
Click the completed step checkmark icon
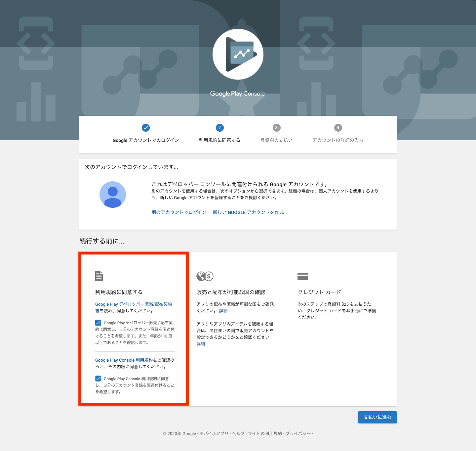click(146, 128)
